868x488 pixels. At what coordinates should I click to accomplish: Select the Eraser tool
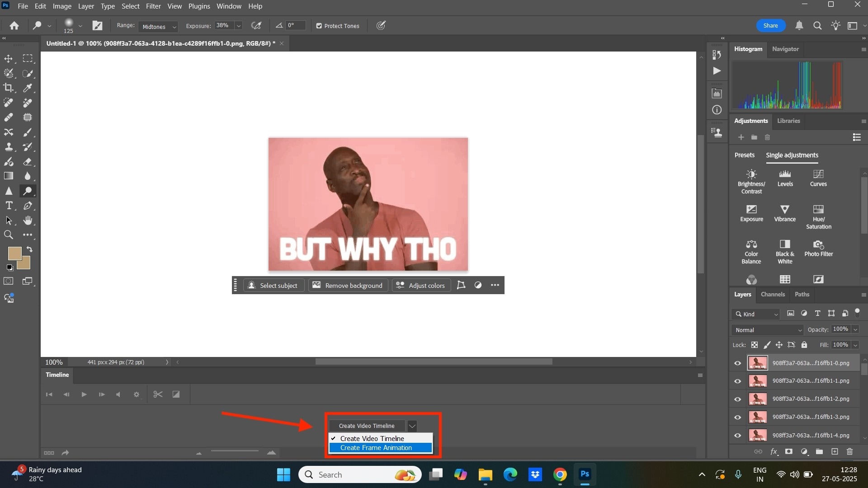[x=28, y=161]
